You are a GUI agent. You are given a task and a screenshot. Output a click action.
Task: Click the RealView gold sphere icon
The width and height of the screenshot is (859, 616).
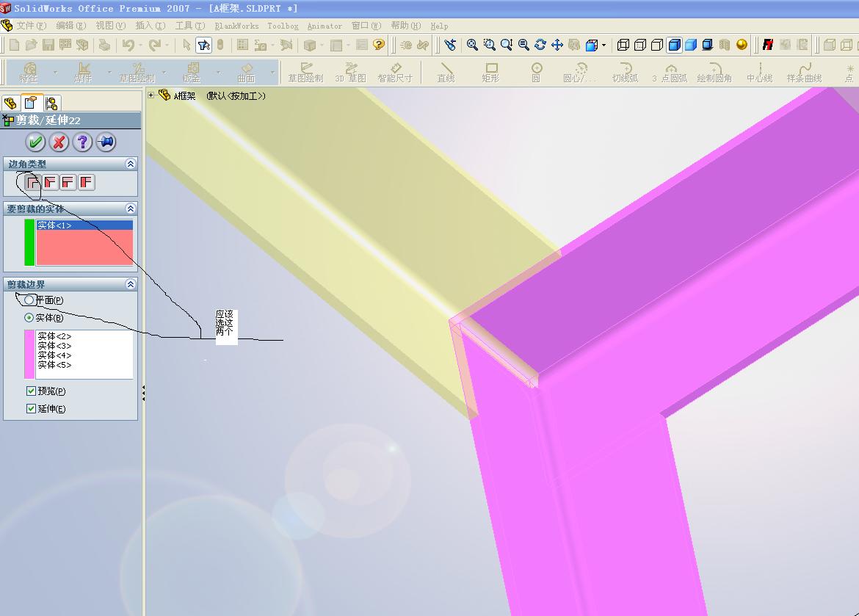(742, 45)
